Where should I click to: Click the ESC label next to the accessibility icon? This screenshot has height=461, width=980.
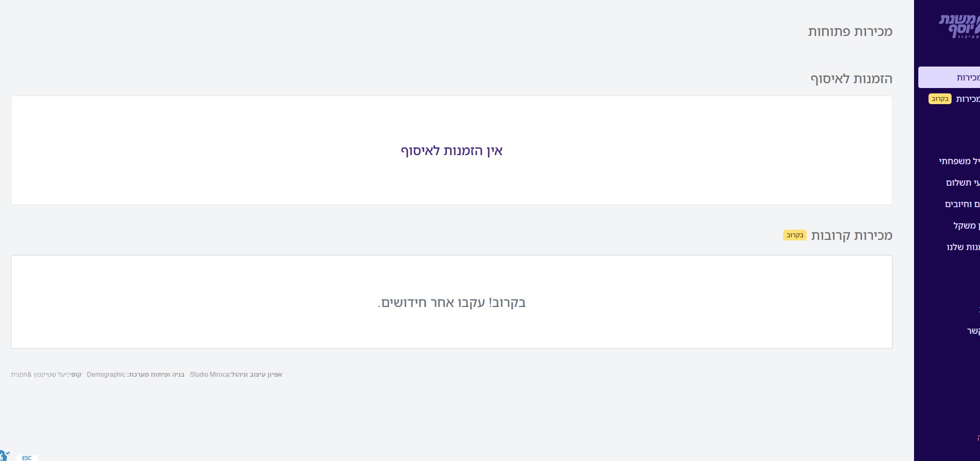click(x=27, y=458)
